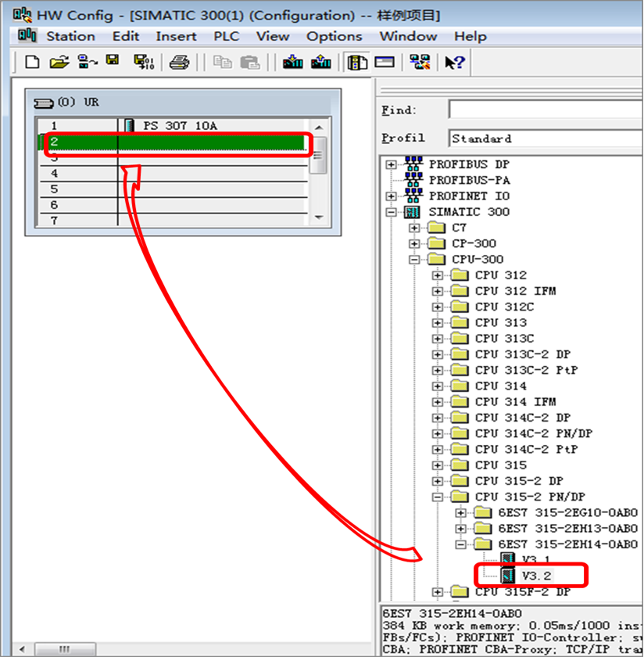Open the Profile Standard combo box

[x=546, y=138]
